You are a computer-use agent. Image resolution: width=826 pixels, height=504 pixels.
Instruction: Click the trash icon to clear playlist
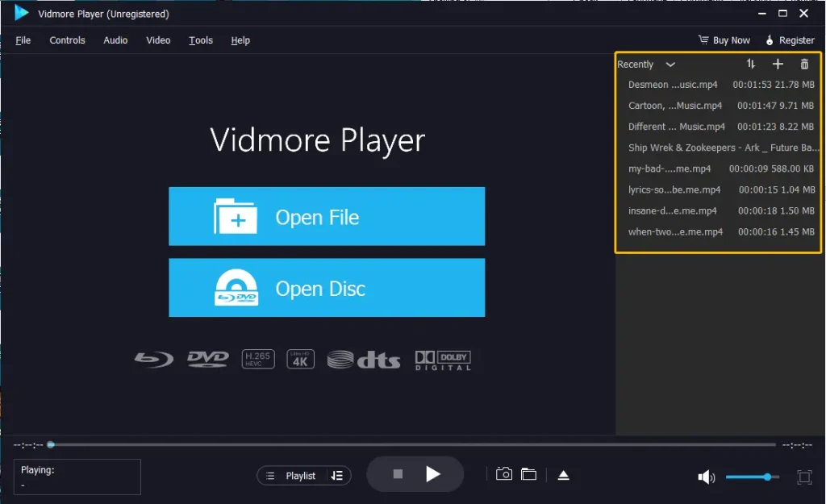[x=804, y=65]
